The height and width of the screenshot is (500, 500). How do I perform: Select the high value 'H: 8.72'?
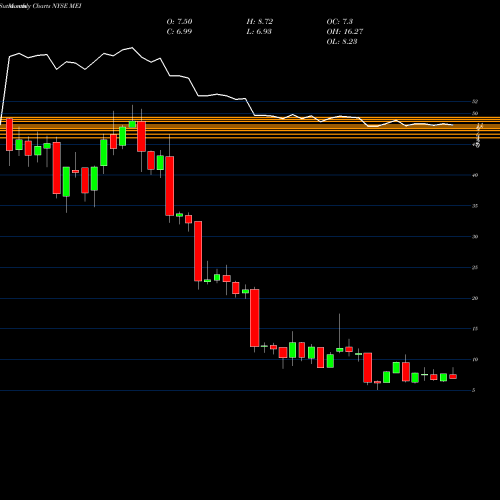pyautogui.click(x=260, y=22)
